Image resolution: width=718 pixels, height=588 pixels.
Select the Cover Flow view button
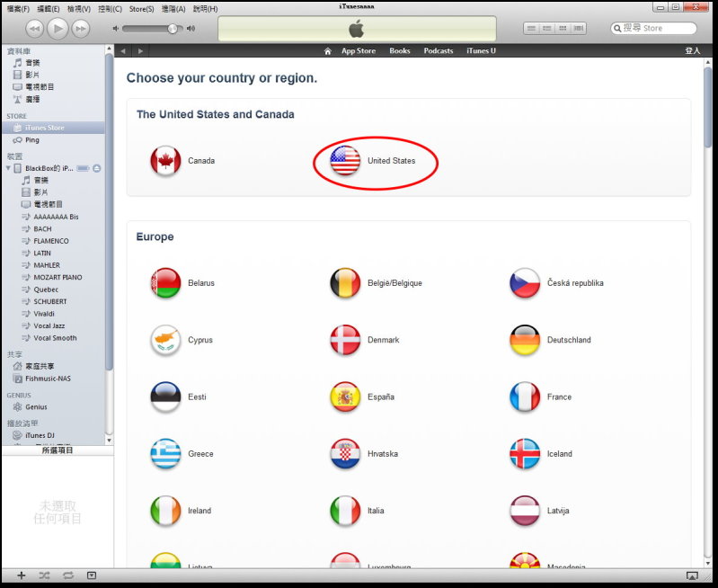coord(579,29)
